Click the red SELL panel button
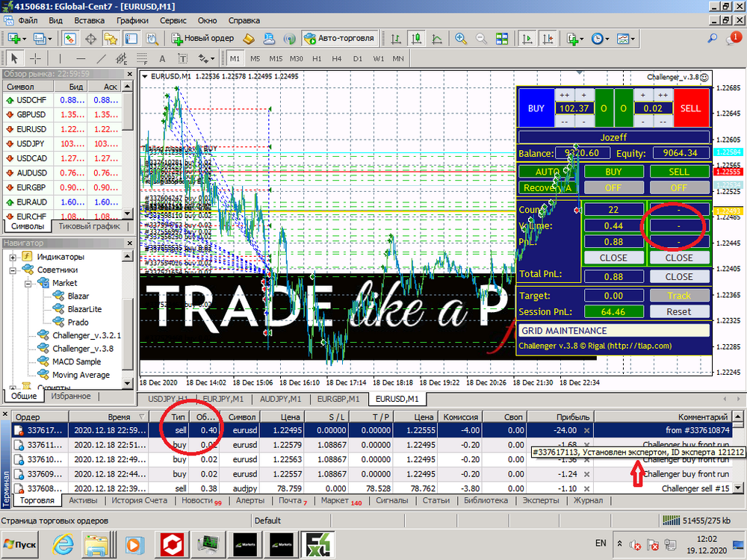Image resolution: width=747 pixels, height=560 pixels. [x=691, y=108]
